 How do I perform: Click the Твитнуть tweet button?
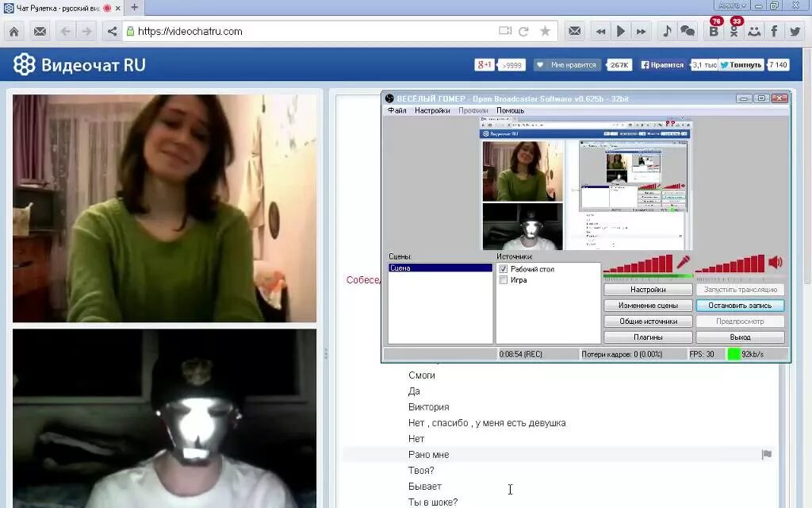pos(741,65)
